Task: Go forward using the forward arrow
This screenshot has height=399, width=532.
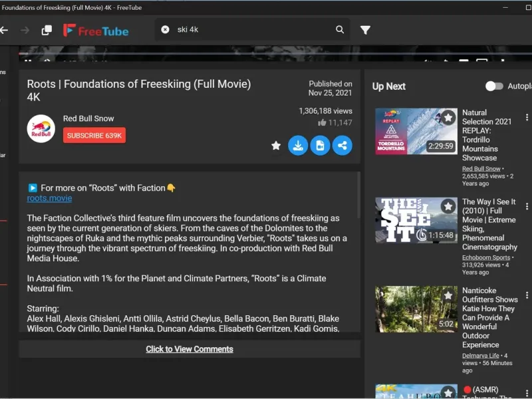Action: 25,30
